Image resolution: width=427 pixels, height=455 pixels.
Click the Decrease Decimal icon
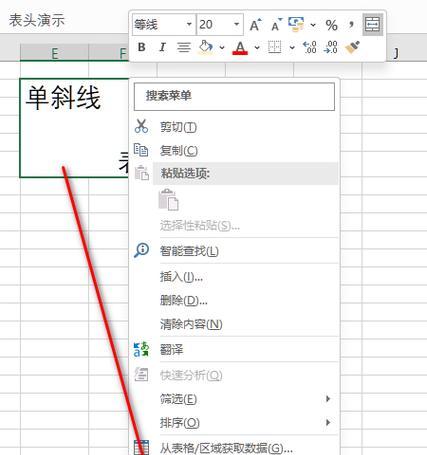pyautogui.click(x=331, y=47)
